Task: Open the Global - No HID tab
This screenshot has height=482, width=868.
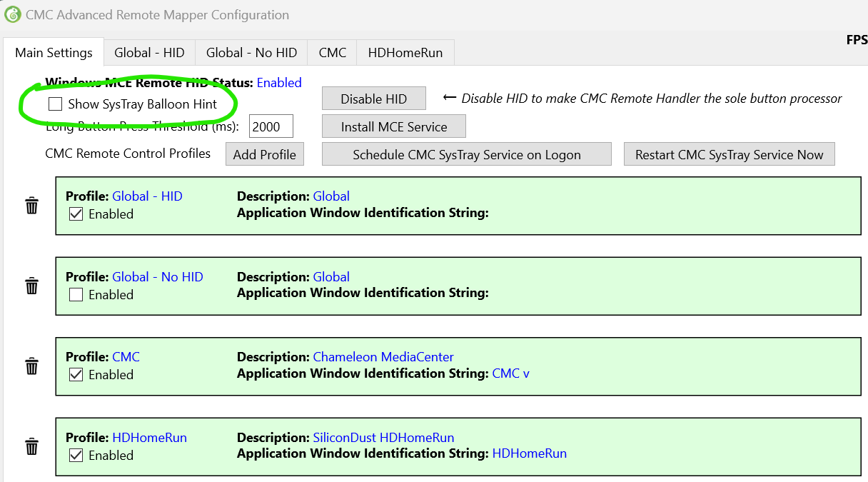Action: 251,53
